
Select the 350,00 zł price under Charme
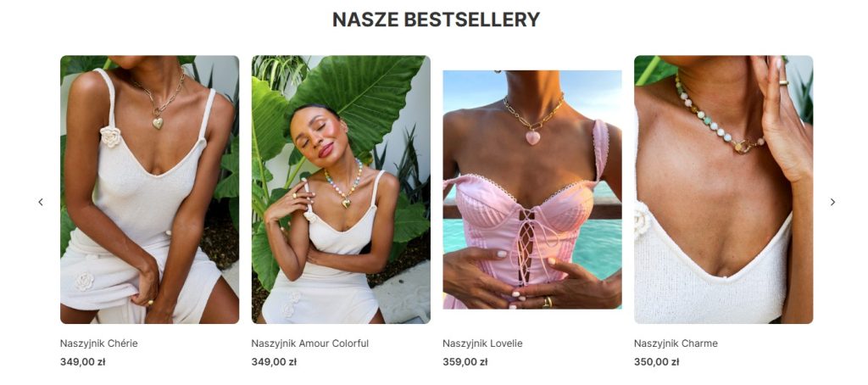[657, 362]
